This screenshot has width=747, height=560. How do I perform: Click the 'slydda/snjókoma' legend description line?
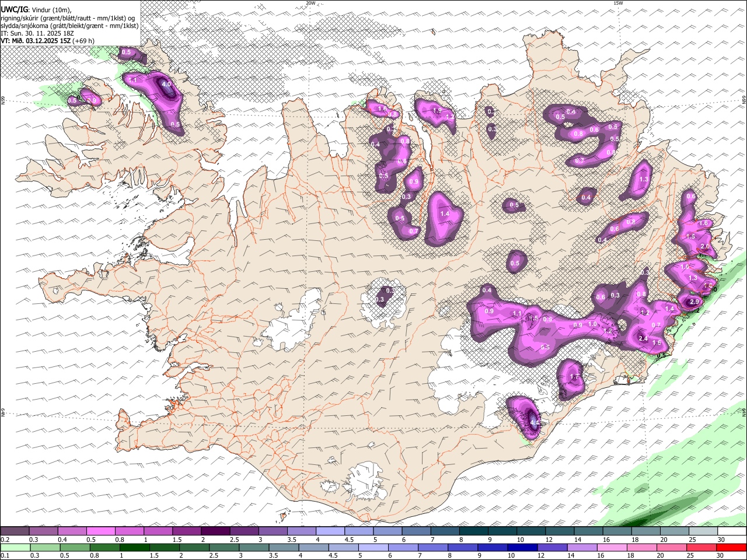tap(69, 26)
